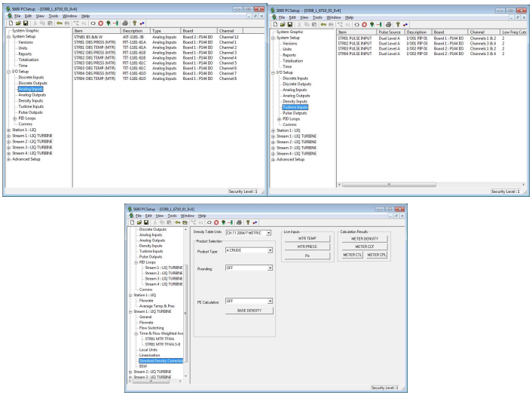Click the Pe live input button
532x395 pixels.
[307, 256]
